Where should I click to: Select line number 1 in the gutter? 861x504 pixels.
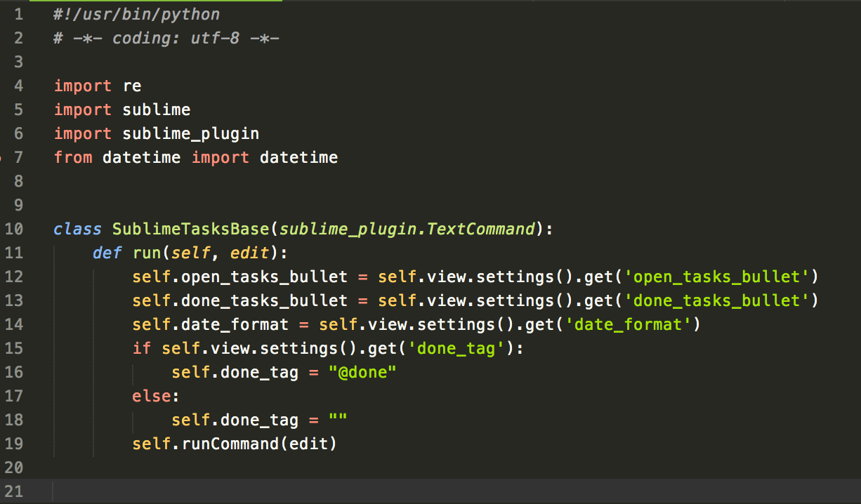click(x=18, y=14)
